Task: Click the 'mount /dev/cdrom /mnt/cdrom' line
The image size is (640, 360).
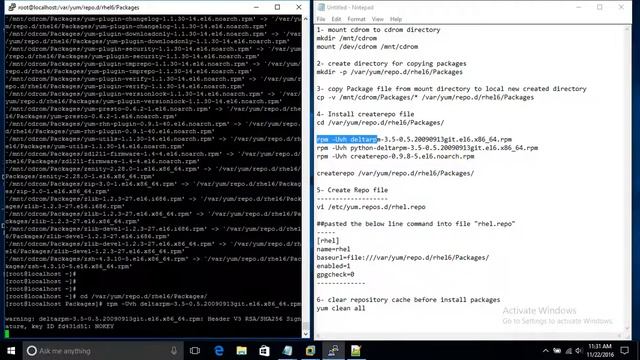Action: pyautogui.click(x=367, y=47)
